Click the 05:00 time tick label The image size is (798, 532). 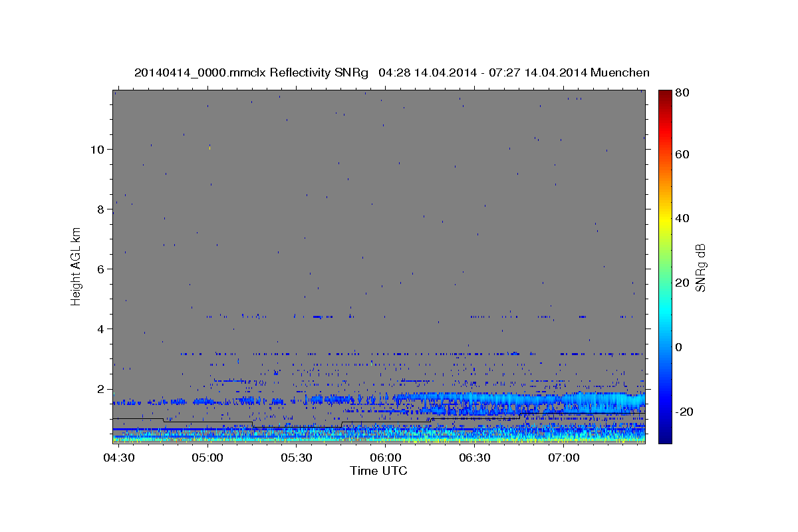point(207,458)
